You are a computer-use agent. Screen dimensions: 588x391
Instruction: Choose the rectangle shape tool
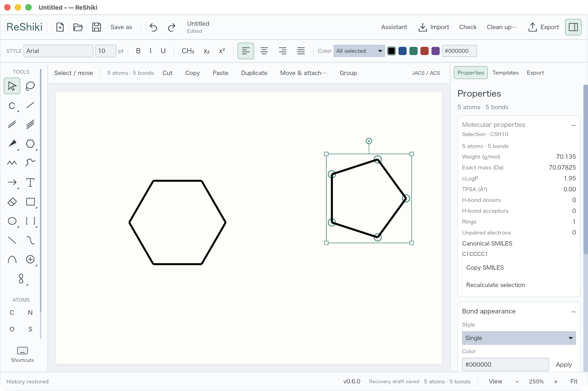tap(30, 201)
